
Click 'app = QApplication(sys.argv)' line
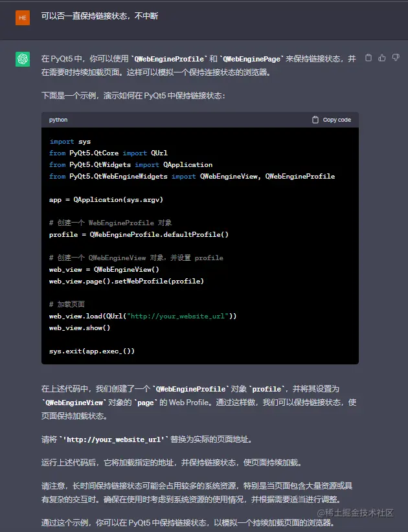tap(106, 199)
